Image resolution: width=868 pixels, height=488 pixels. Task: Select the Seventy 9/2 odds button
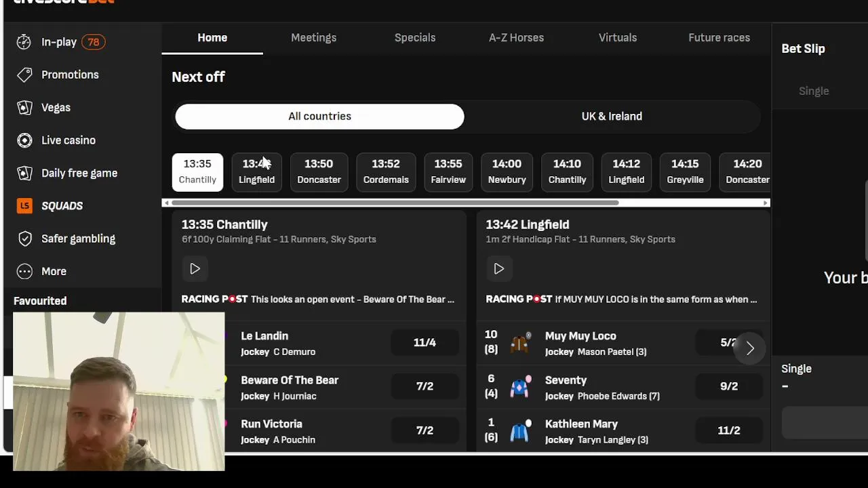[x=728, y=386]
